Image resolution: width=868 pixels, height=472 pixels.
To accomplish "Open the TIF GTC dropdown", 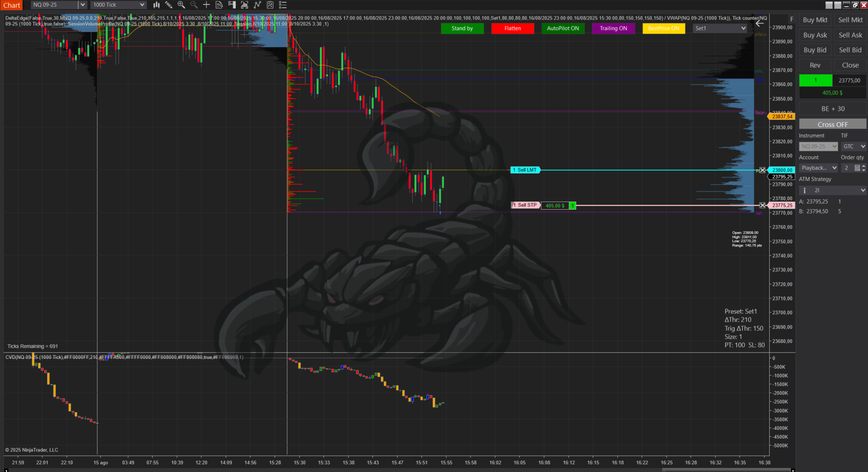I will (854, 146).
